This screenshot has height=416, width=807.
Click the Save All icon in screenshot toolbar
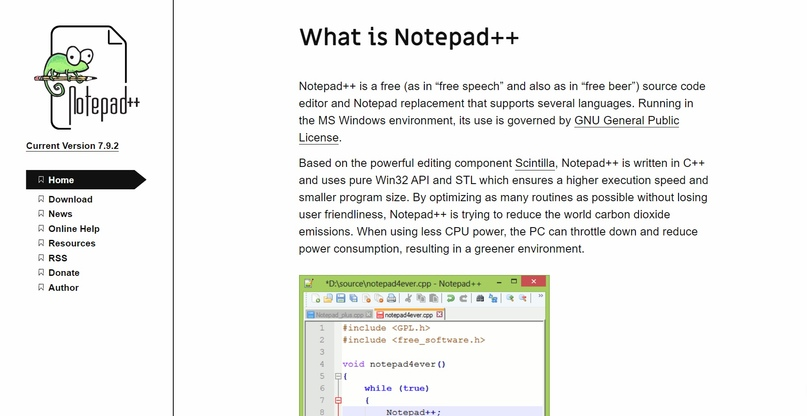tap(354, 298)
